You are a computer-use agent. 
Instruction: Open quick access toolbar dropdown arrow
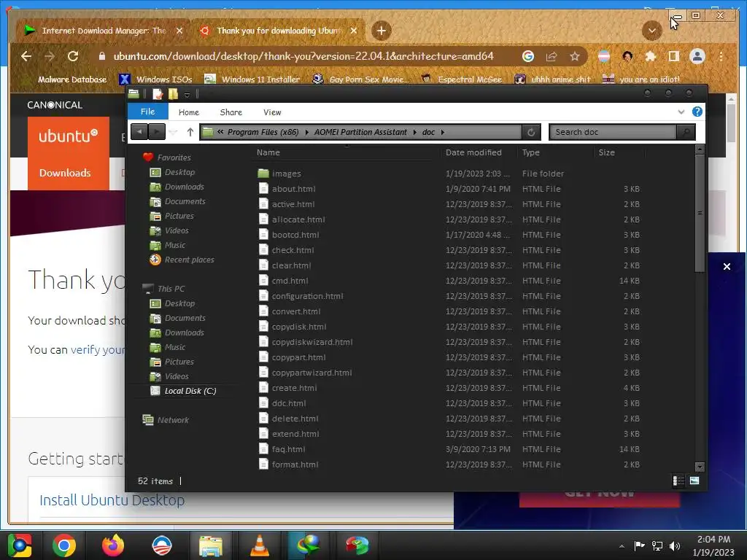pyautogui.click(x=187, y=94)
